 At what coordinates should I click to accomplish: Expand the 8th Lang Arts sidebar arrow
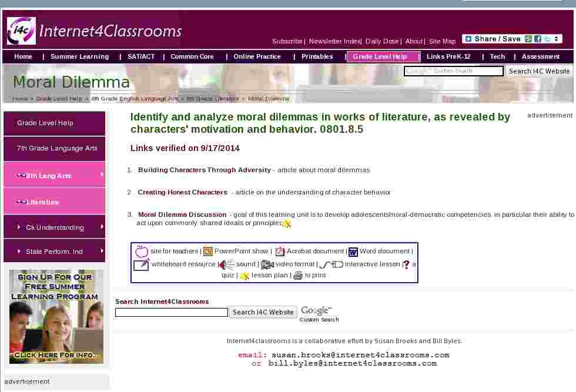[x=102, y=175]
